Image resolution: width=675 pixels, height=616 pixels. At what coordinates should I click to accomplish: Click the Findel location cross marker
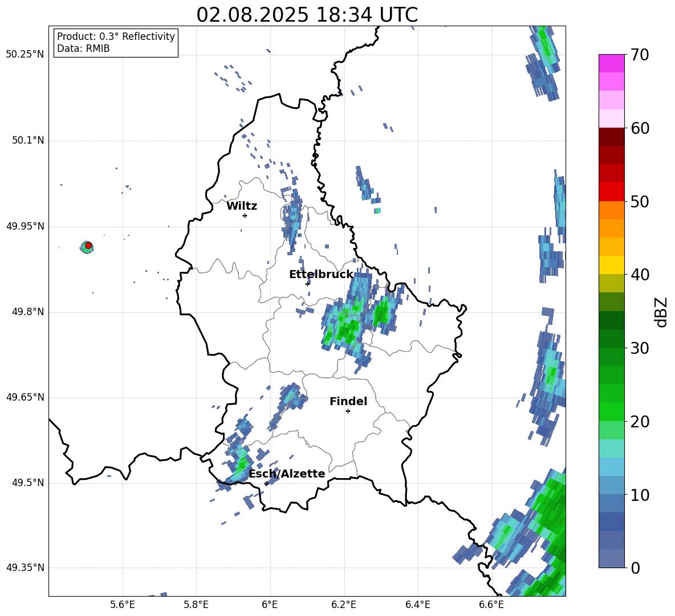click(x=348, y=411)
